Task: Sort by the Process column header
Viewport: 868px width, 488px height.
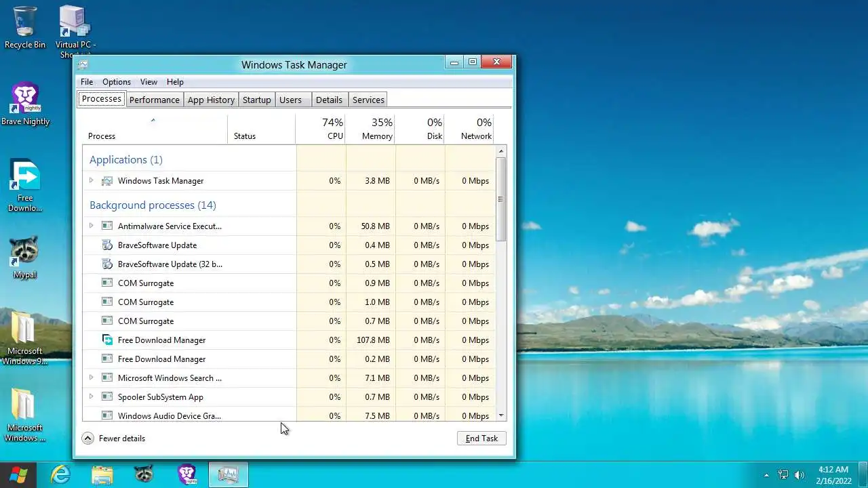Action: (155, 129)
